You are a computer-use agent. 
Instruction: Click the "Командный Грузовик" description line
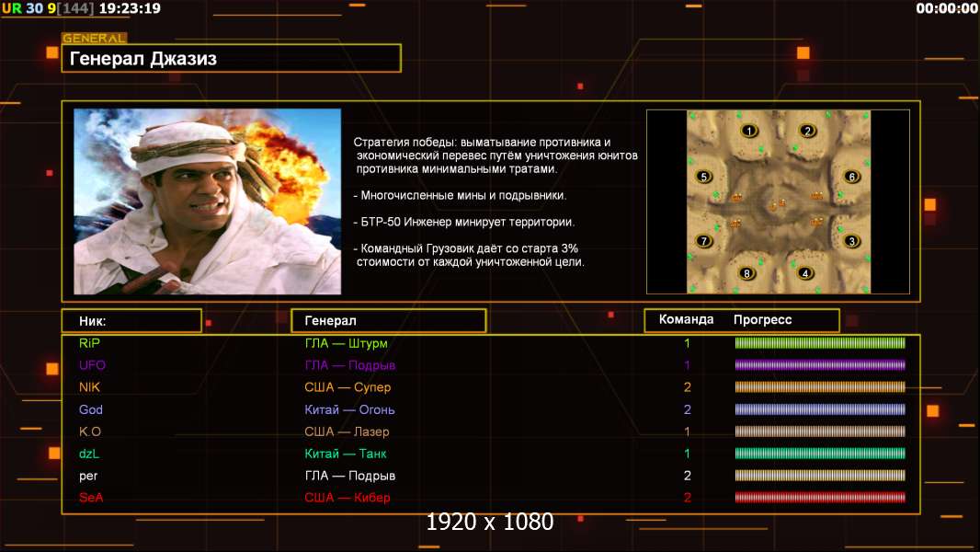[x=469, y=255]
